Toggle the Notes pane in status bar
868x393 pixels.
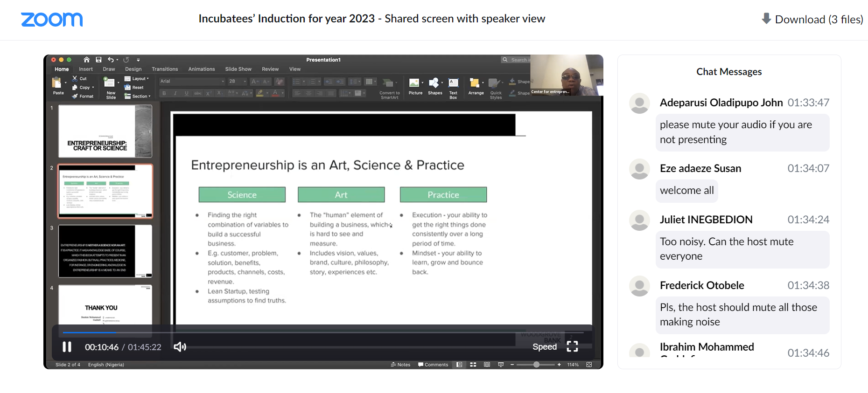(400, 365)
